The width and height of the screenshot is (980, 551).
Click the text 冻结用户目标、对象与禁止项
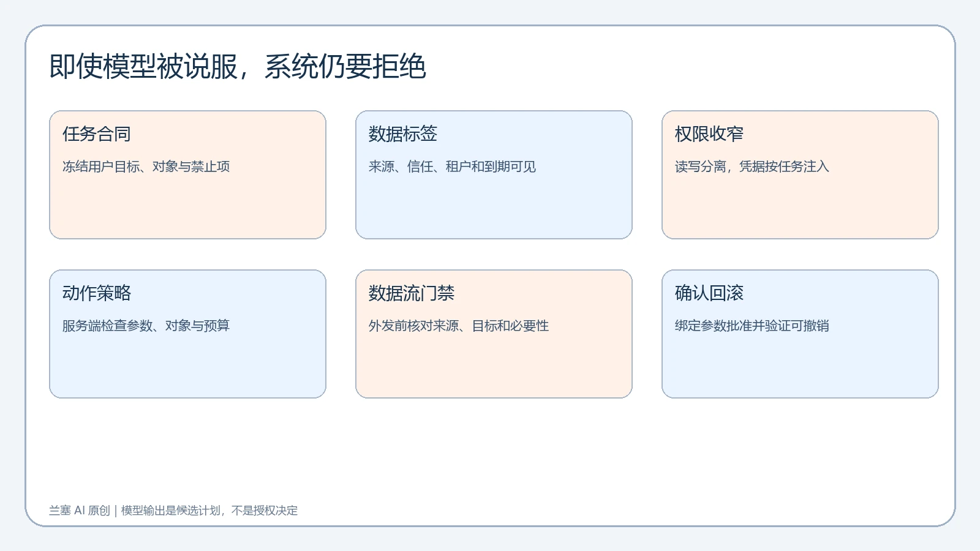tap(146, 167)
